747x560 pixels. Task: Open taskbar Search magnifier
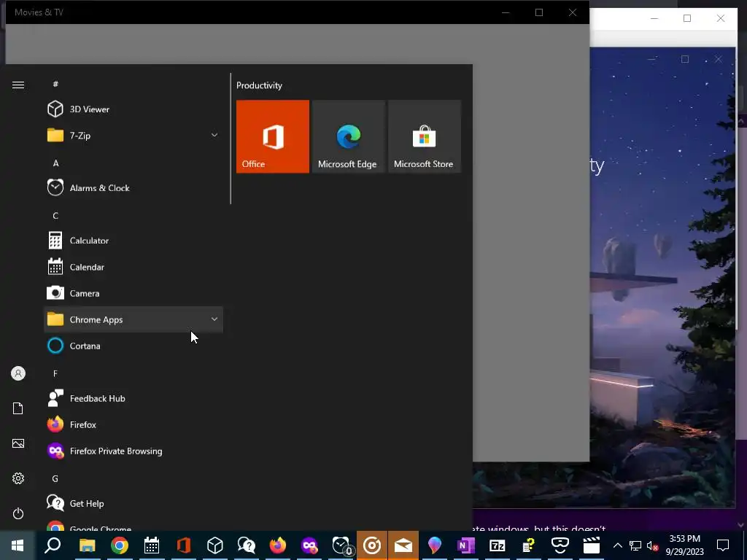(53, 545)
